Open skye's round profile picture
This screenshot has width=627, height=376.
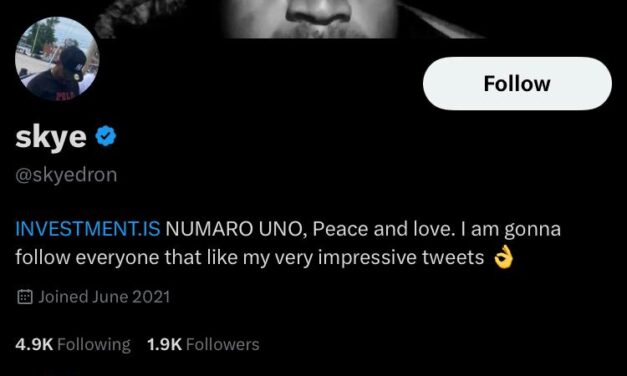57,58
